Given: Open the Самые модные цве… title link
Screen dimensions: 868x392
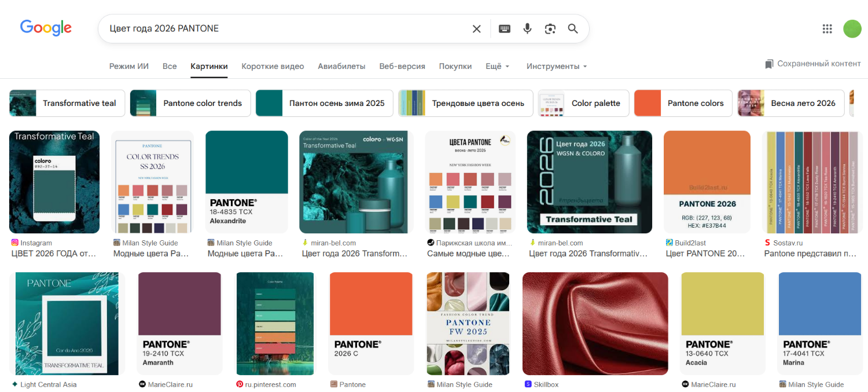Looking at the screenshot, I should [x=469, y=254].
